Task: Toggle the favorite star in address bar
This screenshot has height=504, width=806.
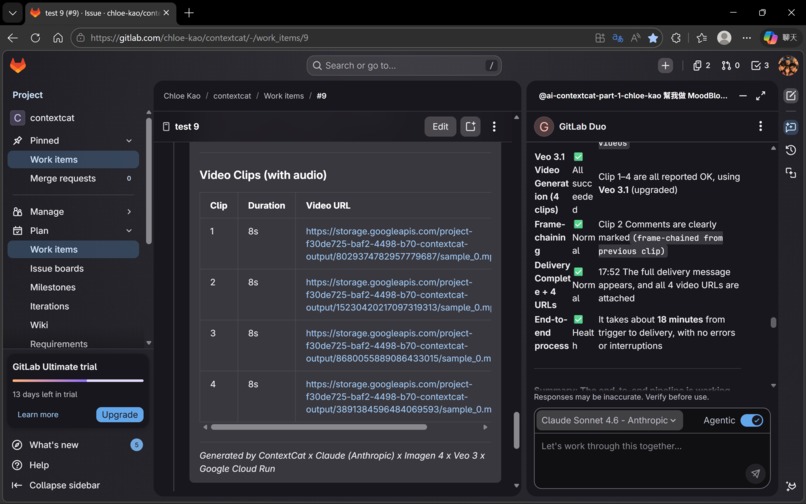Action: pyautogui.click(x=653, y=38)
